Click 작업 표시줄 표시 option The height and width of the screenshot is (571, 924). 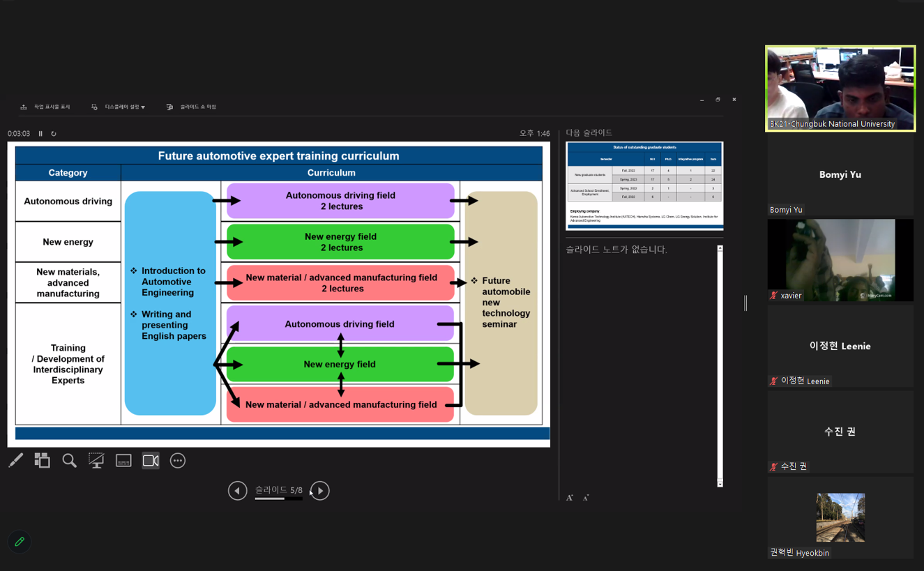pos(45,107)
